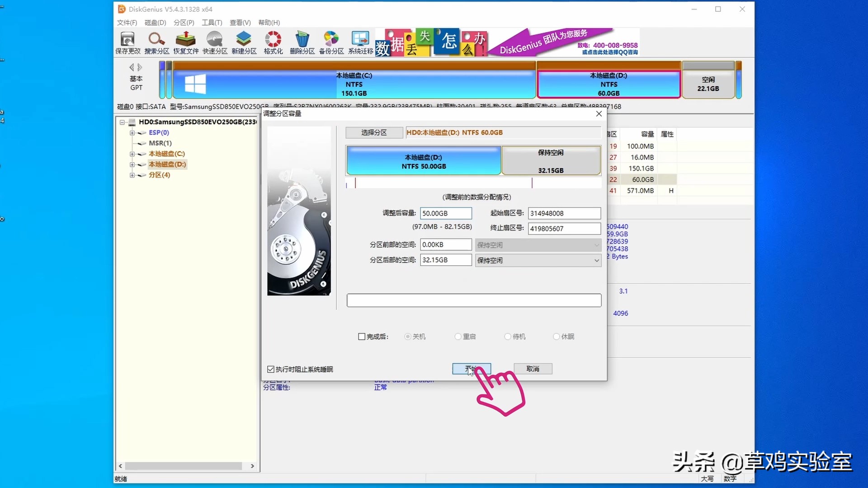Open the 分区后部的空间 保持空闲 dropdown
868x488 pixels.
point(538,260)
